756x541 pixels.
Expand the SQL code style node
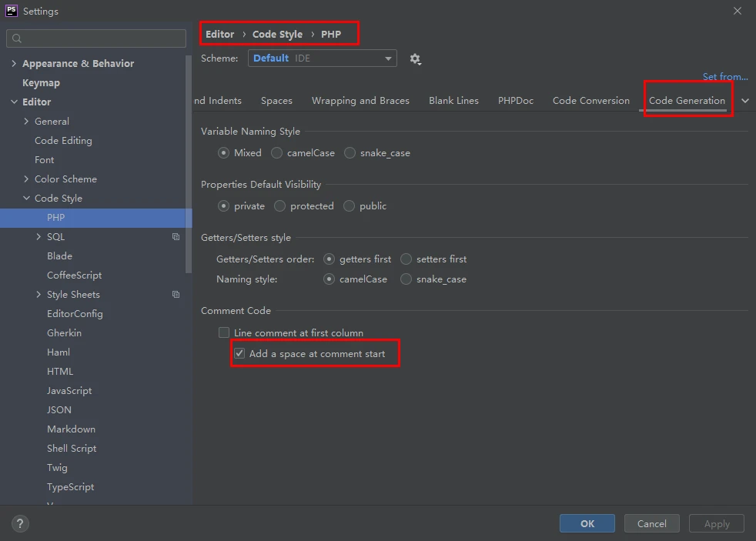click(38, 237)
